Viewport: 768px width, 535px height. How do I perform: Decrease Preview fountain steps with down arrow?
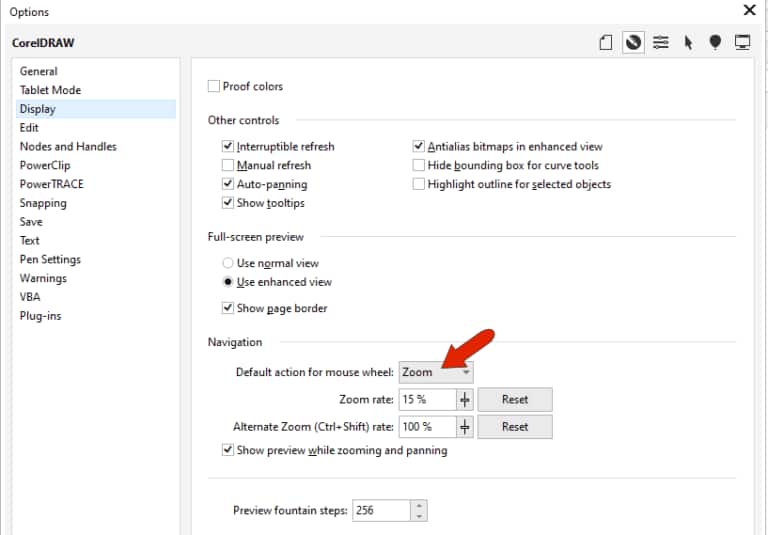click(x=419, y=516)
